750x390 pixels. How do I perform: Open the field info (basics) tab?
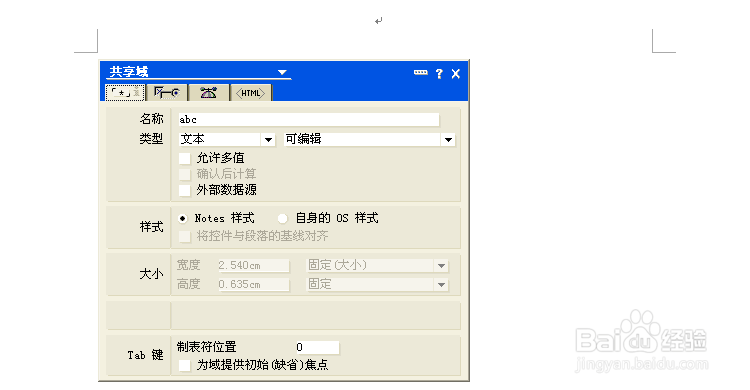[125, 92]
